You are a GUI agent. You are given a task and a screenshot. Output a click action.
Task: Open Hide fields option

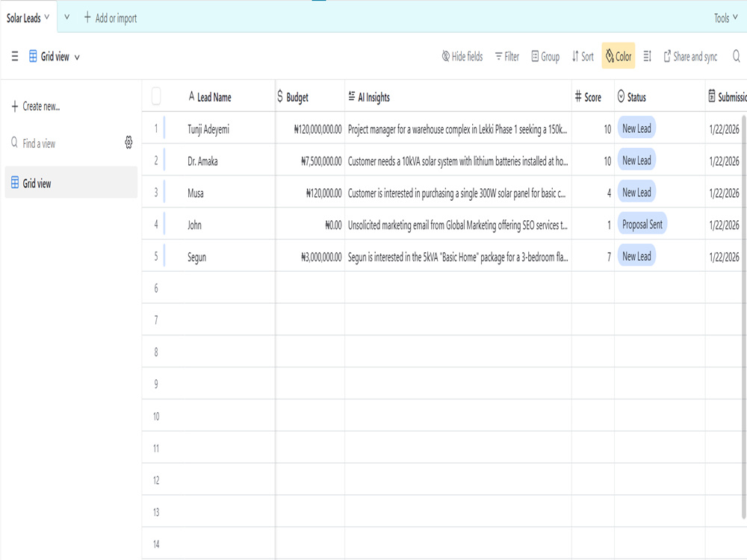(x=462, y=57)
